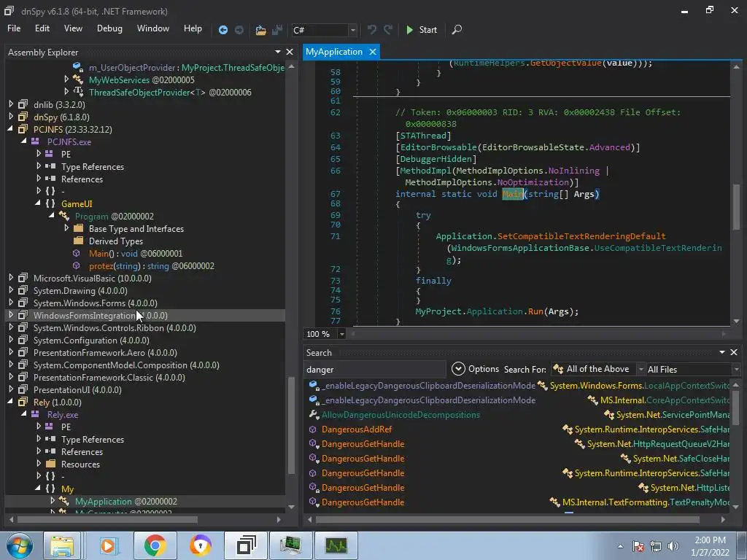The width and height of the screenshot is (747, 560).
Task: Select PCJNFS.exe module node
Action: pyautogui.click(x=69, y=142)
